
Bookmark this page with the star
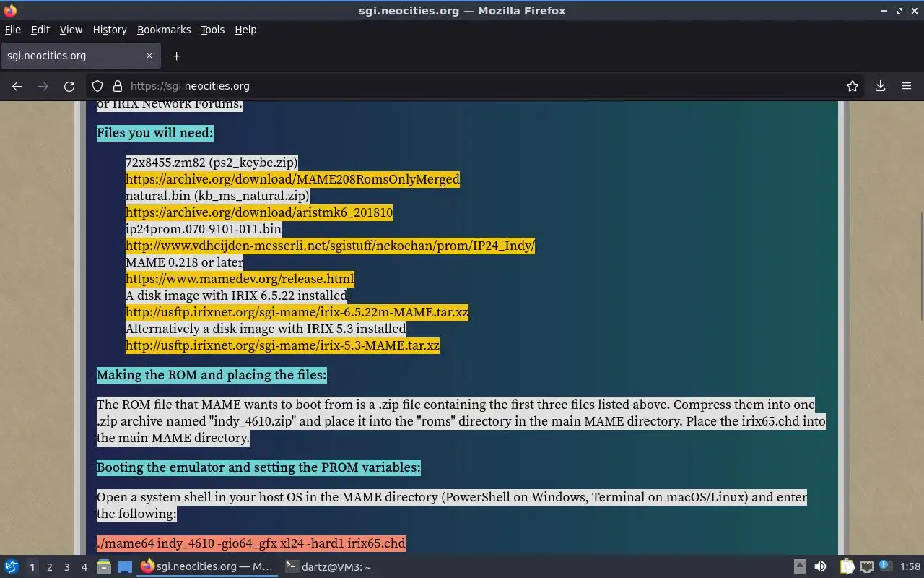click(853, 86)
